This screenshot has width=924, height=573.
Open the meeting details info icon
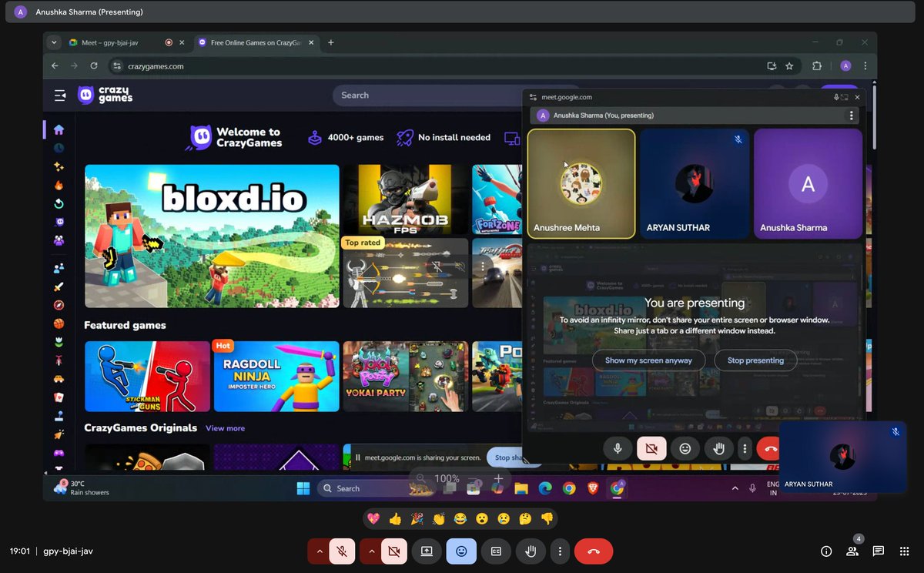(826, 551)
